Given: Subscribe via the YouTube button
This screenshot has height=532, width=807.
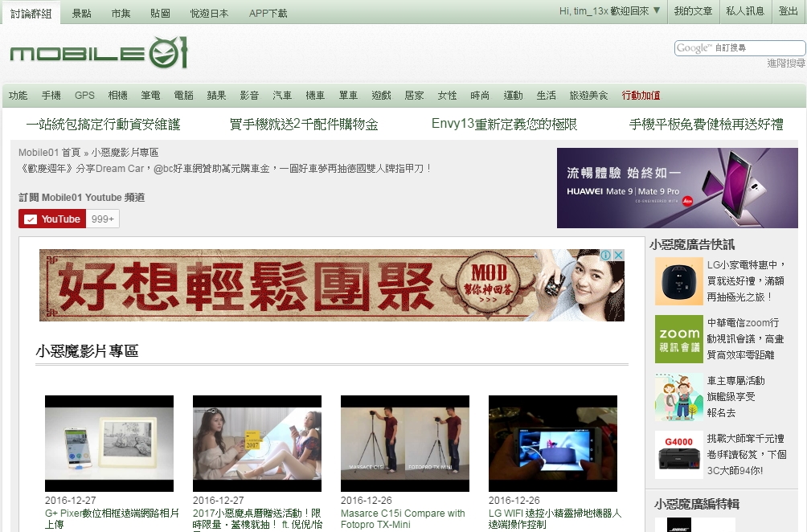Looking at the screenshot, I should 52,219.
